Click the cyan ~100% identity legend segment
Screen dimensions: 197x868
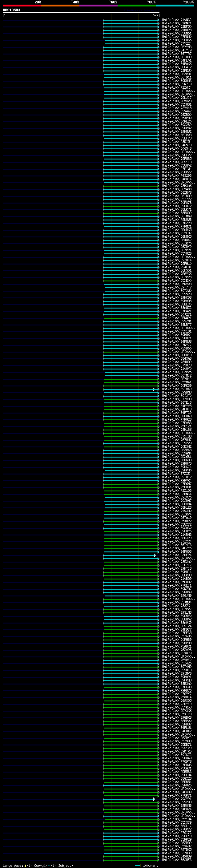175,6
